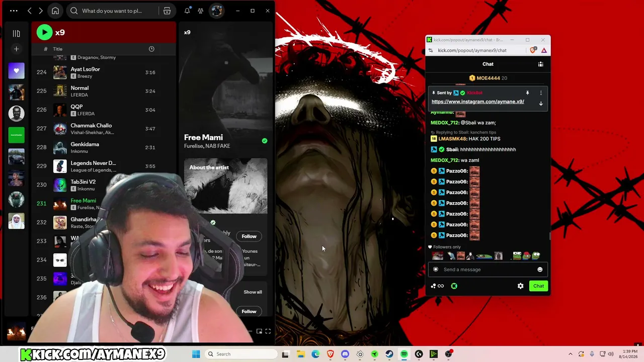
Task: Toggle the saved checkmark for Free Mami
Action: [x=265, y=141]
